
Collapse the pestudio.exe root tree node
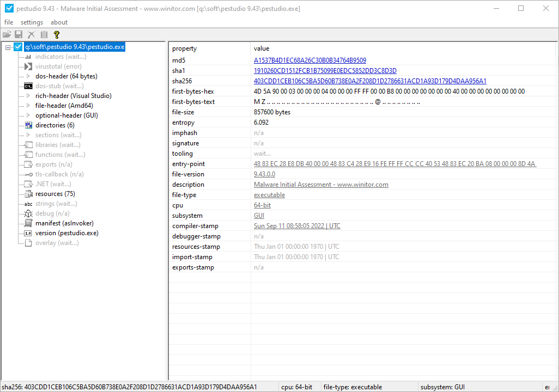[8, 47]
